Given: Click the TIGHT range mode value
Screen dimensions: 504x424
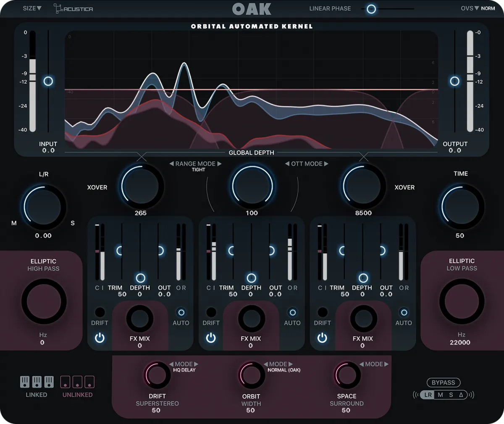Looking at the screenshot, I should 198,170.
